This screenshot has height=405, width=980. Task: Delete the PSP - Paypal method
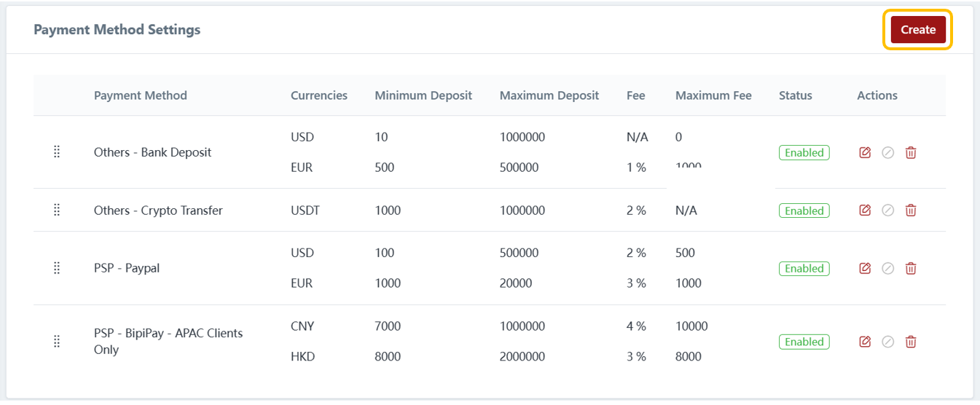point(910,268)
